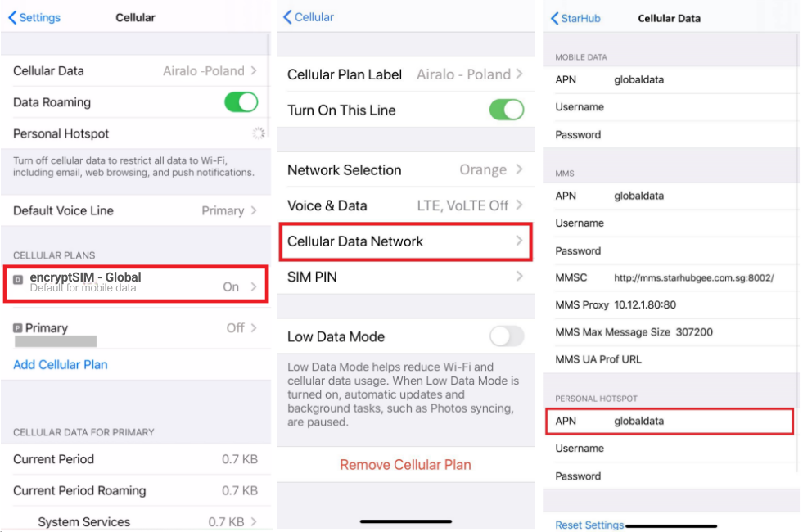Tap Reset Settings link
Screen dimensions: 803x532
[589, 525]
